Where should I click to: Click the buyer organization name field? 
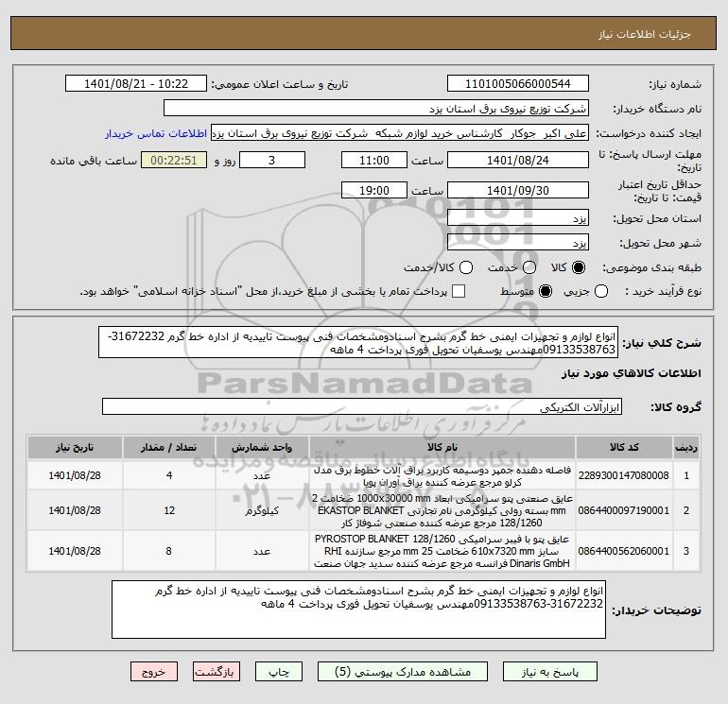coord(376,108)
